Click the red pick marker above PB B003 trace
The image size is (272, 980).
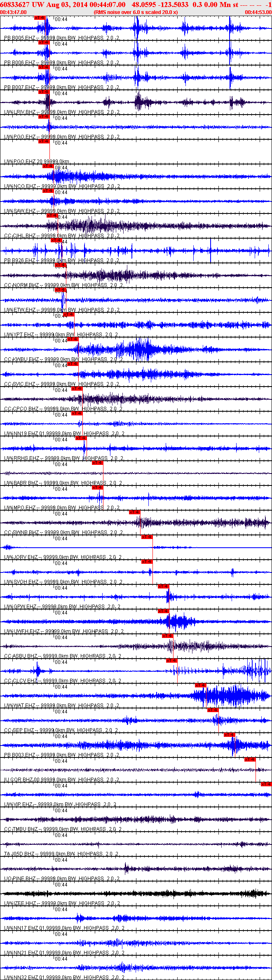click(230, 735)
